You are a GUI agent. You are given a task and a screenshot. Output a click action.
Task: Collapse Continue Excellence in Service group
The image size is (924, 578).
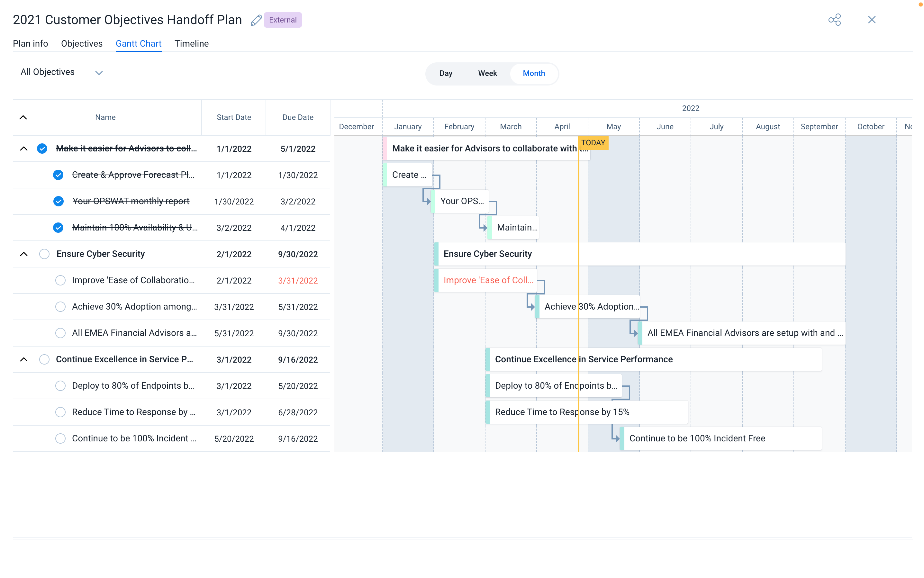coord(24,359)
